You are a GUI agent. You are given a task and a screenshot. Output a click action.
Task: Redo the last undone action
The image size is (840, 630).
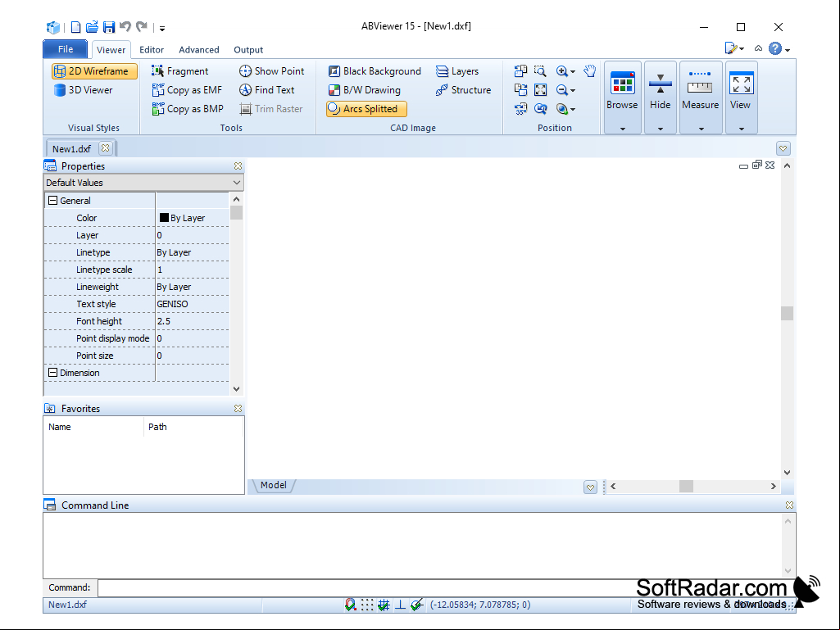coord(142,26)
